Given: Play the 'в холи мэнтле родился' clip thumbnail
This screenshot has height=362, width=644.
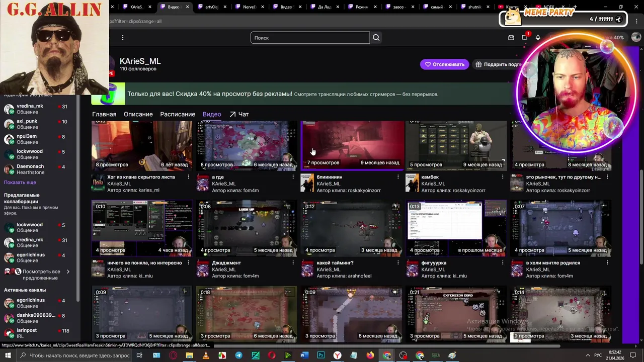Looking at the screenshot, I should point(561,228).
